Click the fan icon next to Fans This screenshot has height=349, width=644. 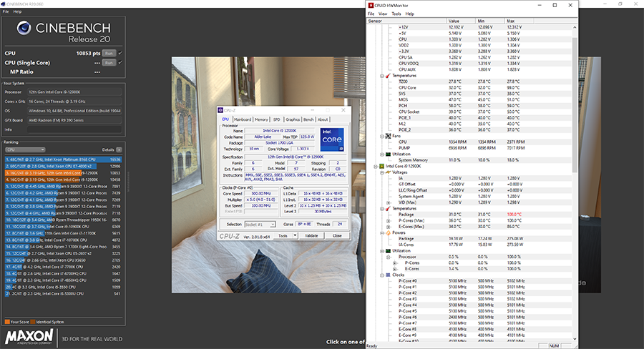[388, 136]
